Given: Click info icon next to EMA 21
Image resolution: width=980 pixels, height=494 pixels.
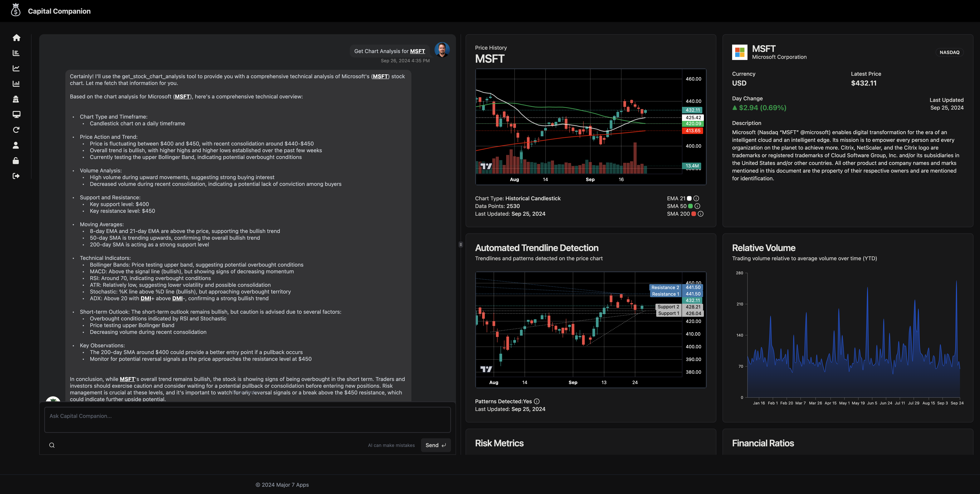Looking at the screenshot, I should (x=696, y=198).
